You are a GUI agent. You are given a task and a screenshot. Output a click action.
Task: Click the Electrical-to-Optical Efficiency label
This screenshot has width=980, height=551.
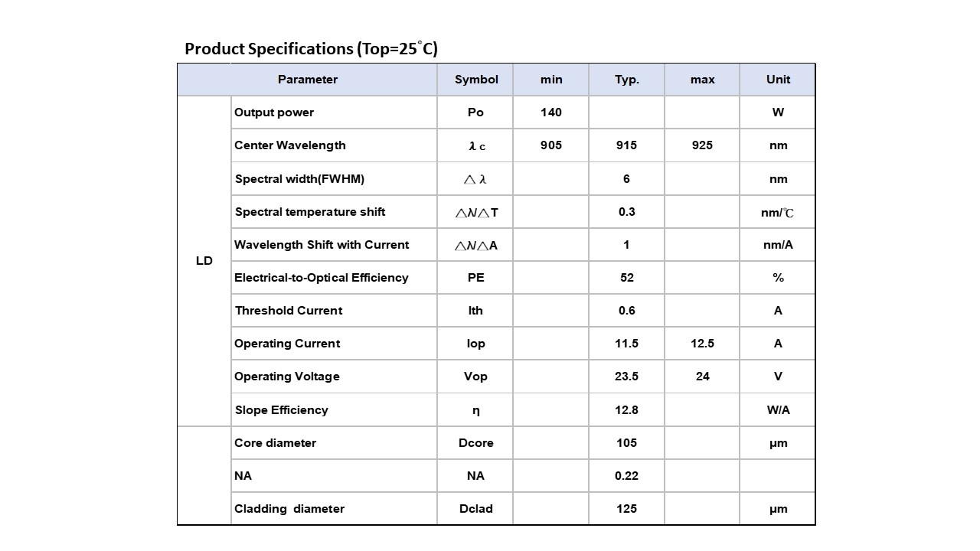(x=322, y=278)
